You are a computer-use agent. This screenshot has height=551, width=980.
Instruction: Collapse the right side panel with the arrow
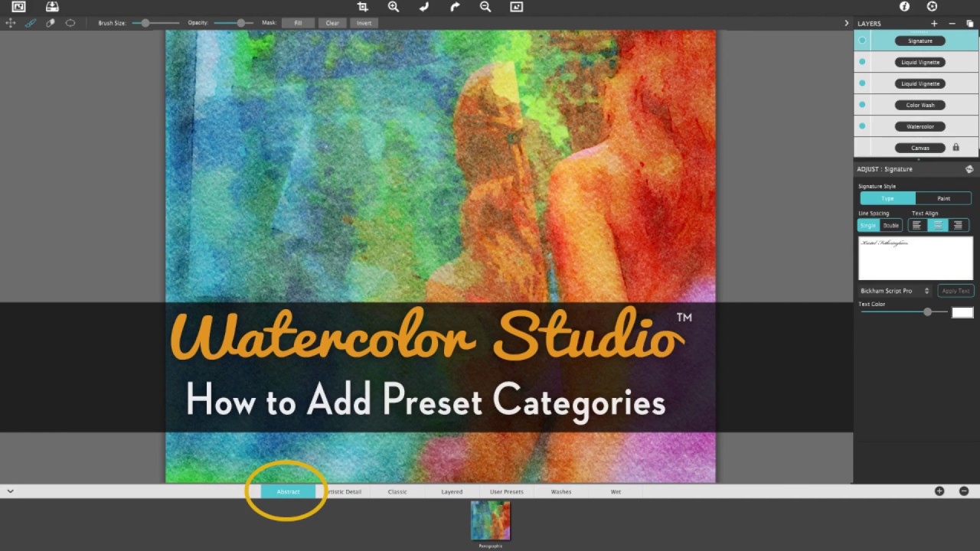click(x=846, y=24)
